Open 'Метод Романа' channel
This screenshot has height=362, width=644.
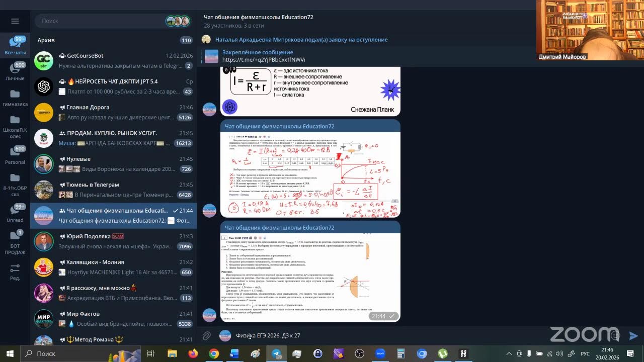click(x=114, y=339)
